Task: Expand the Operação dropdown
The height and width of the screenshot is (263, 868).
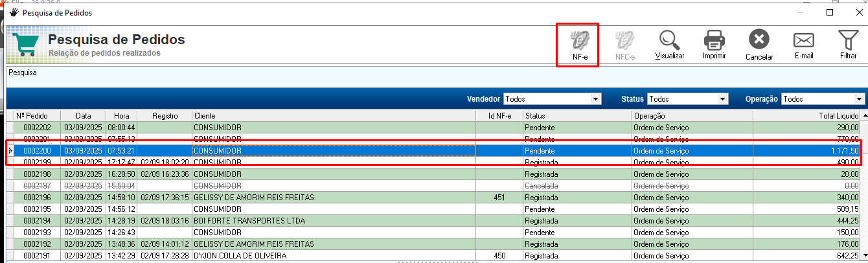Action: [x=859, y=99]
